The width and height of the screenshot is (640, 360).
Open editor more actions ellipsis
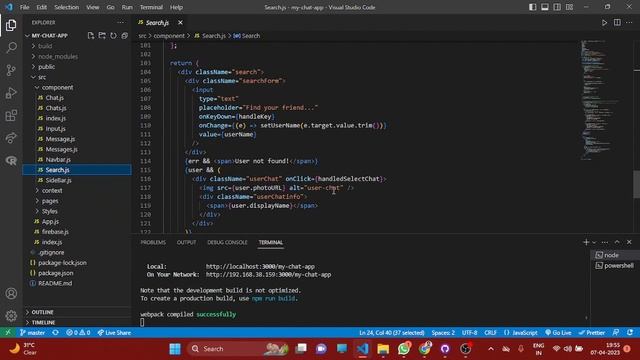[629, 23]
